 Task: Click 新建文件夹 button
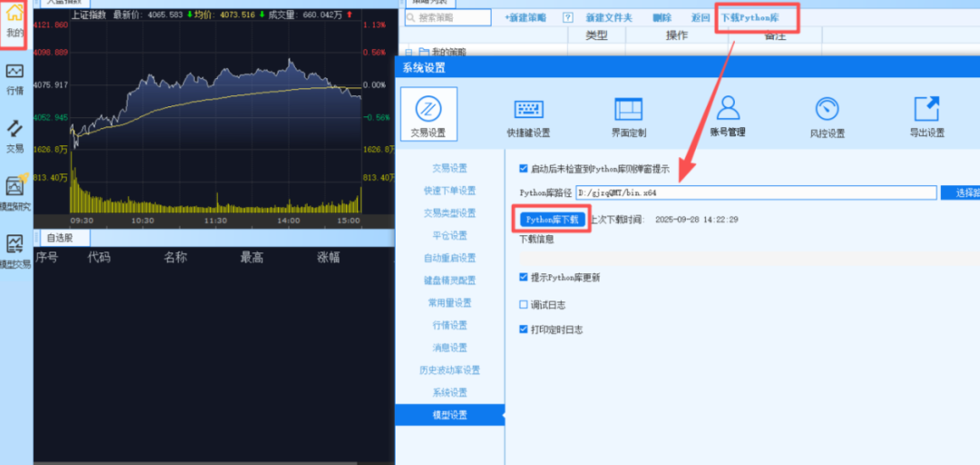609,18
